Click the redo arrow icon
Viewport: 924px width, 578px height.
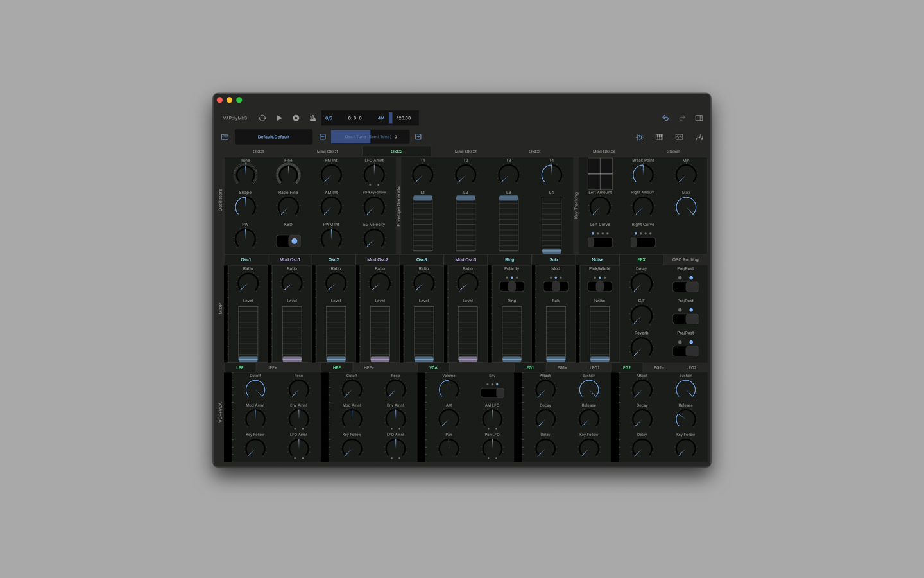pyautogui.click(x=682, y=118)
